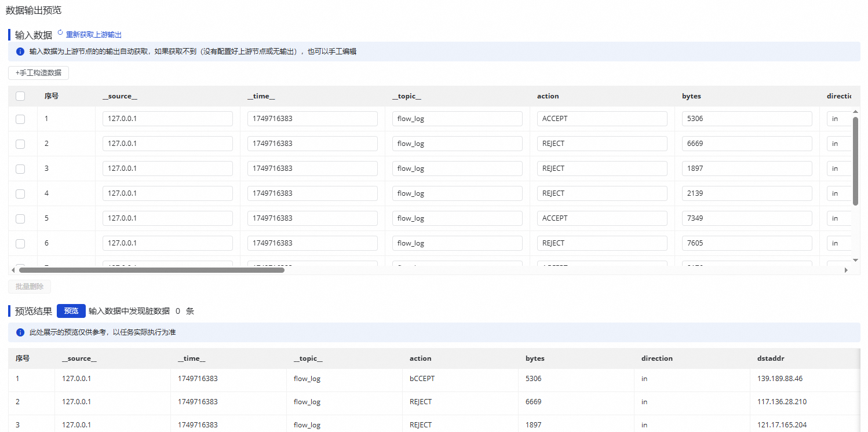Image resolution: width=868 pixels, height=432 pixels.
Task: Click the flow_log topic field in row 4
Action: (457, 193)
